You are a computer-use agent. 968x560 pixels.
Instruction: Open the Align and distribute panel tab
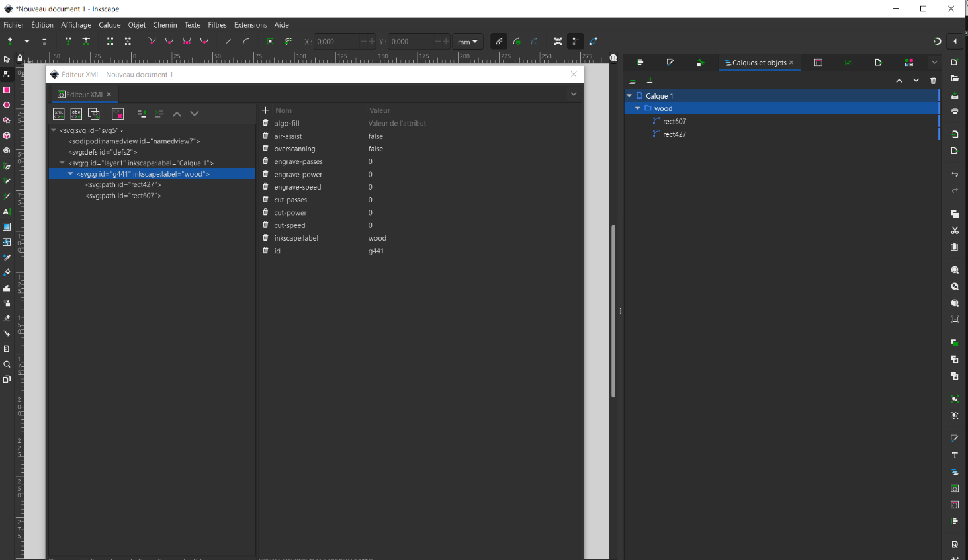[640, 63]
